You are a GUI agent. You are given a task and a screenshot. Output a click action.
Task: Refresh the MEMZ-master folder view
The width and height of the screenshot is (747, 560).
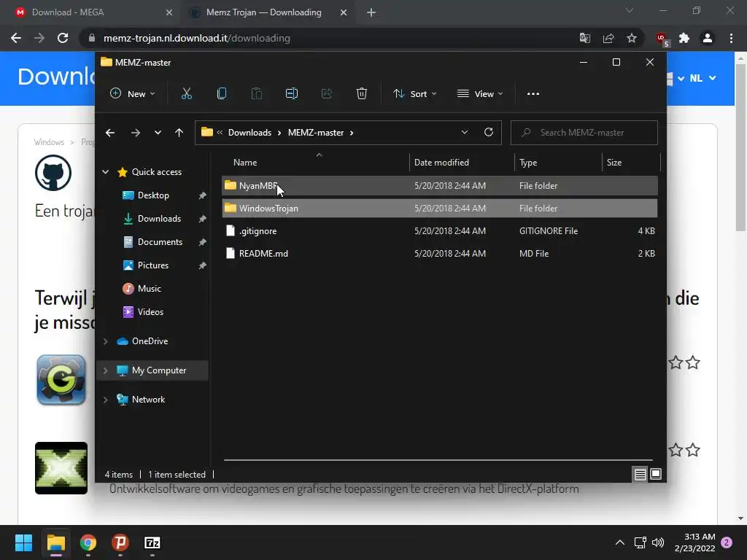(489, 133)
